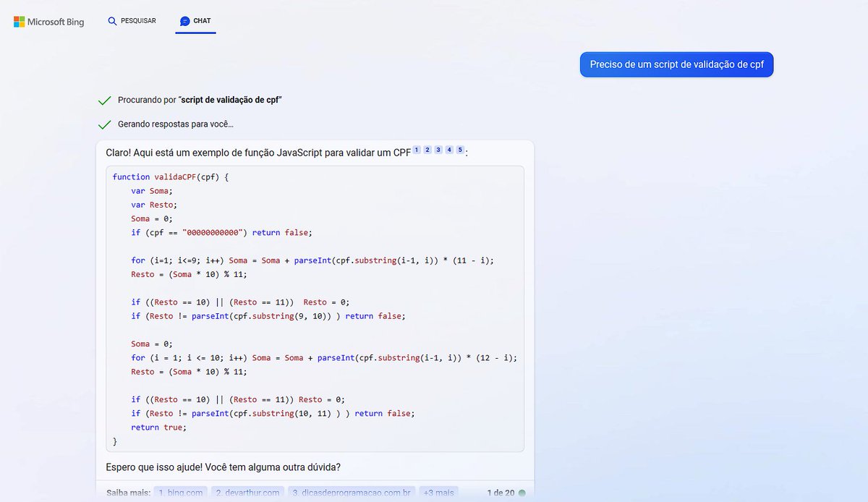Open citation footnote 2

pyautogui.click(x=427, y=150)
